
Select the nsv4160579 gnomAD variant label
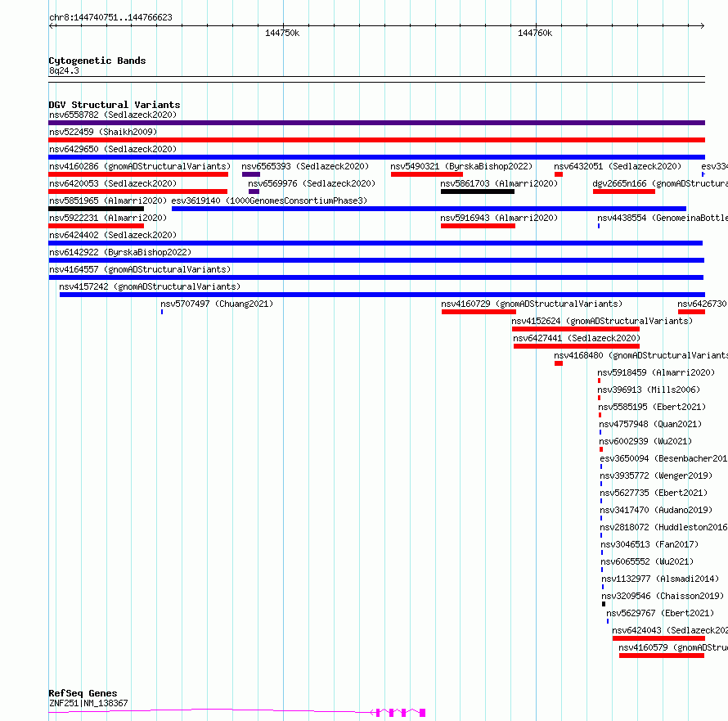(x=673, y=647)
